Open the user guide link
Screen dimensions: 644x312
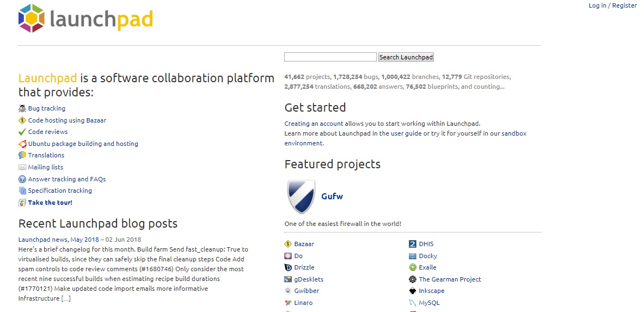406,133
